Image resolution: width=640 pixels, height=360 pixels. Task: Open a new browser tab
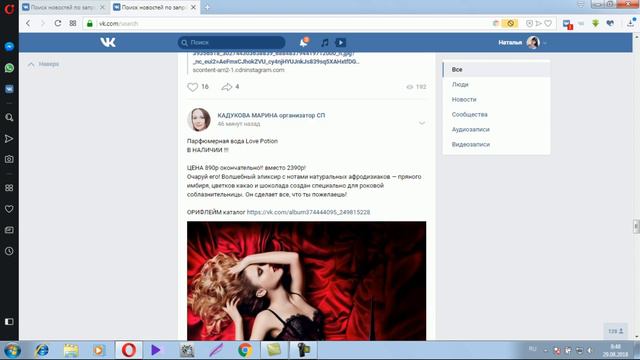(207, 7)
